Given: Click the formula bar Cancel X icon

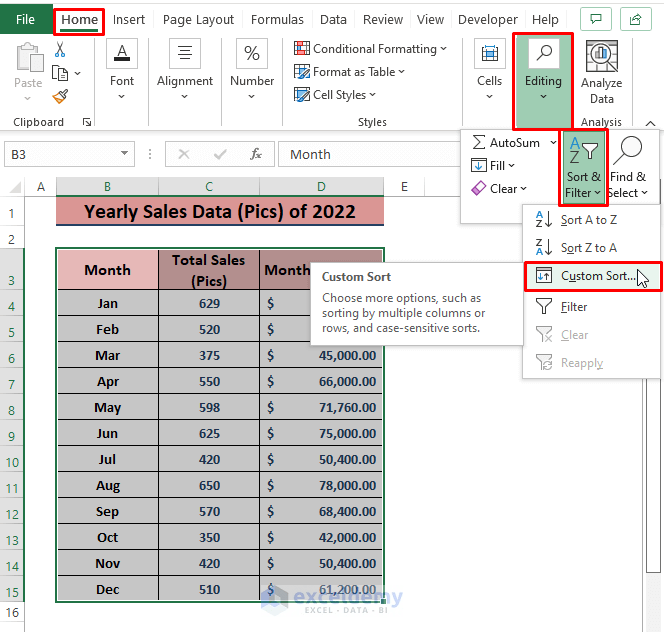Looking at the screenshot, I should coord(184,154).
